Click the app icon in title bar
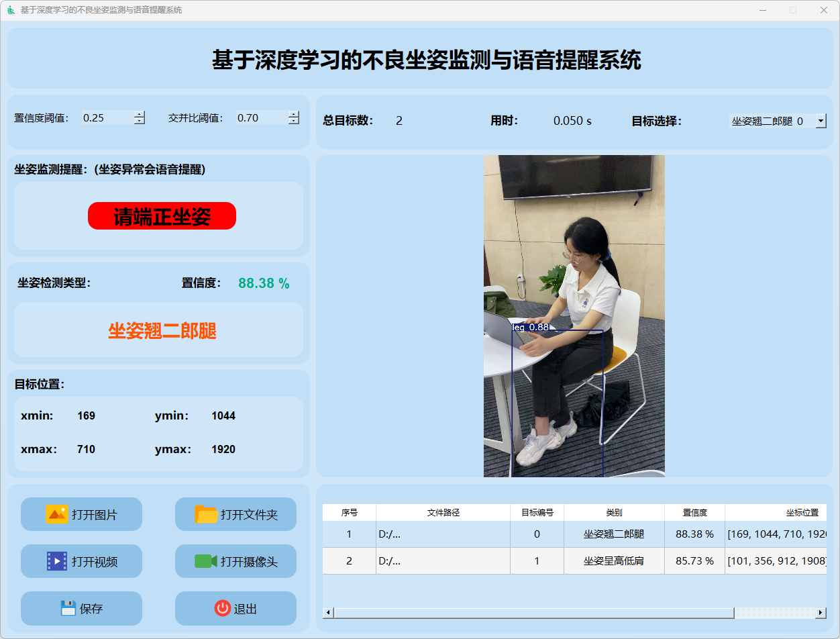 point(11,10)
